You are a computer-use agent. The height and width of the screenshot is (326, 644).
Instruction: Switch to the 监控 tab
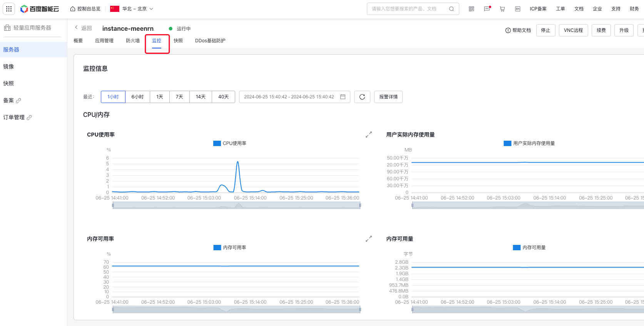(x=157, y=41)
